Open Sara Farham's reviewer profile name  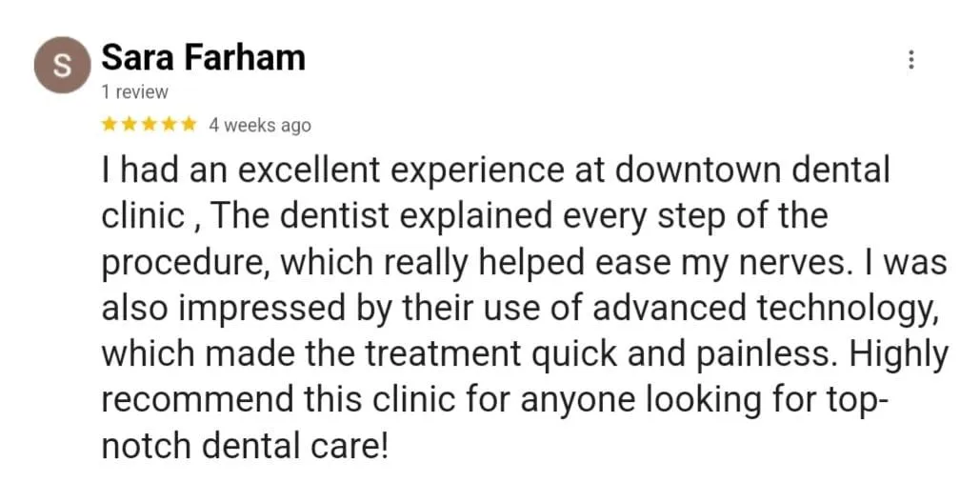[x=203, y=58]
